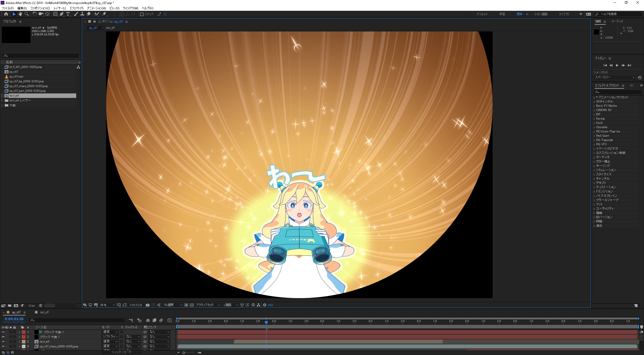
Task: Switch to the text_eff timeline tab
Action: (44, 312)
